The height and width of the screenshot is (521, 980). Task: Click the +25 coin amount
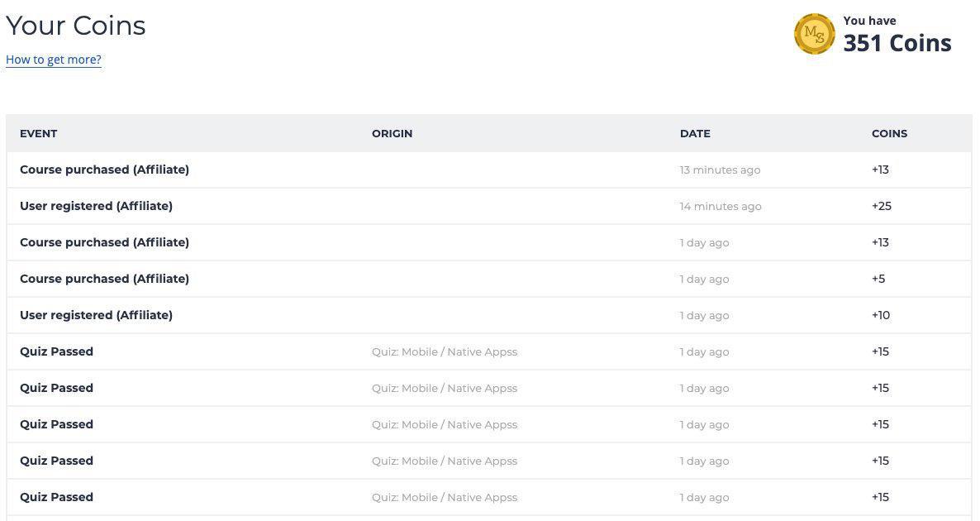tap(881, 206)
